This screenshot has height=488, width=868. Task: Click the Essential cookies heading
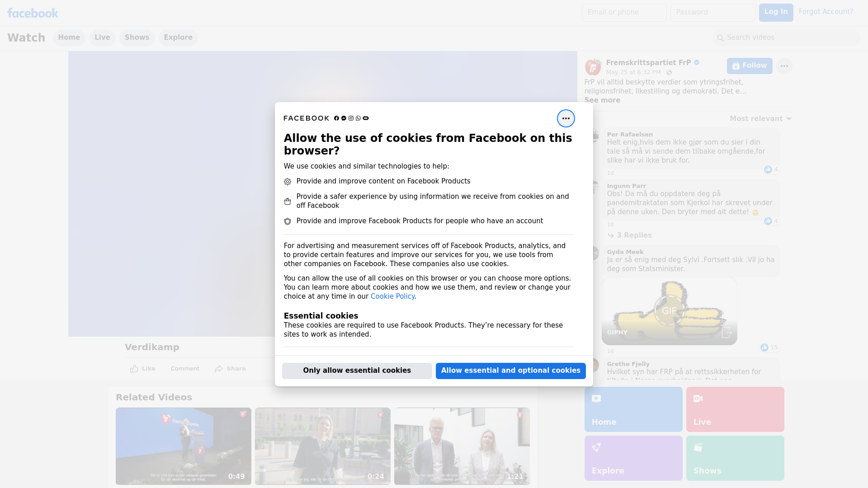point(321,316)
